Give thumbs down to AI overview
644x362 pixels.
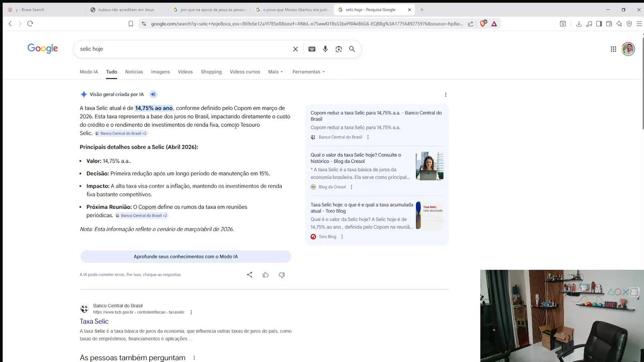(282, 275)
